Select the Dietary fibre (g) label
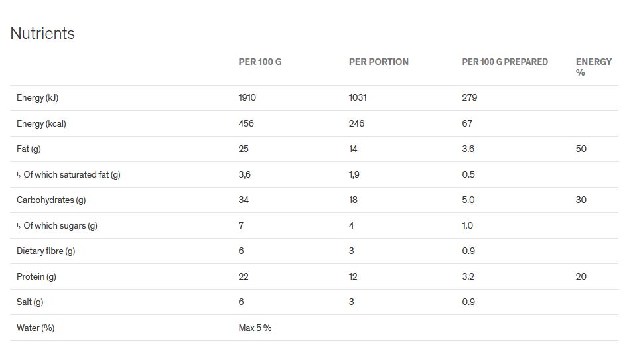 point(46,251)
